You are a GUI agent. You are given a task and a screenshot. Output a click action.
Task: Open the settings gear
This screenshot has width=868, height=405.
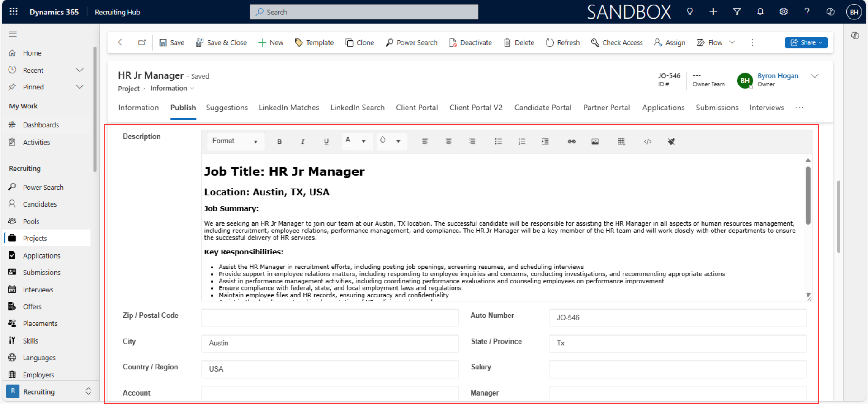coord(783,12)
